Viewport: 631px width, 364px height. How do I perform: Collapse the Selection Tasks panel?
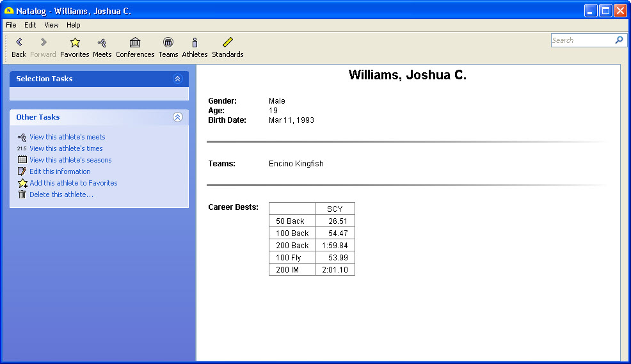point(178,79)
